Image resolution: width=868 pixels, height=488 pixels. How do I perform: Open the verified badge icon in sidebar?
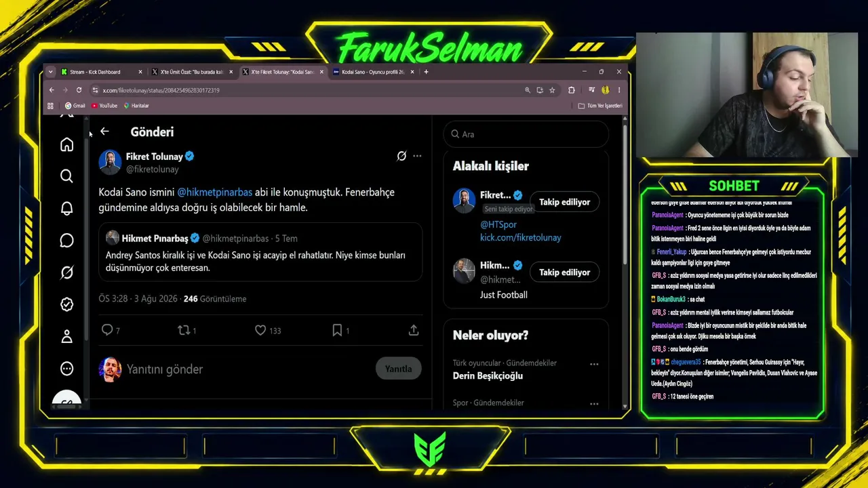tap(66, 304)
